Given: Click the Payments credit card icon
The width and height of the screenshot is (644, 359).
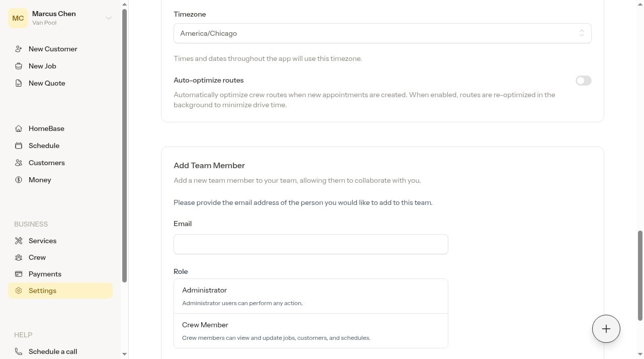Looking at the screenshot, I should [x=19, y=274].
